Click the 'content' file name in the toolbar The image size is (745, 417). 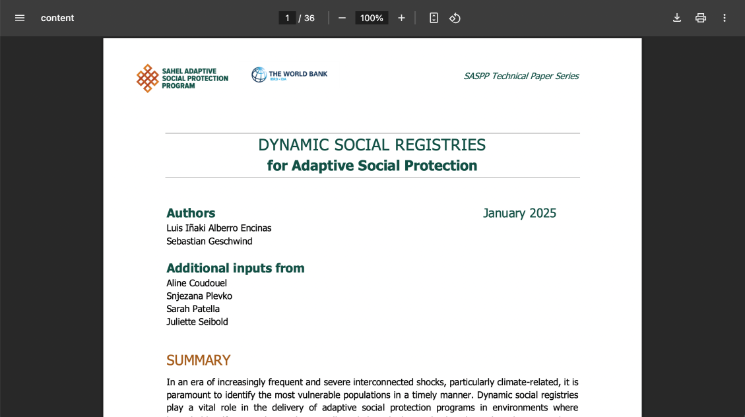pos(57,18)
